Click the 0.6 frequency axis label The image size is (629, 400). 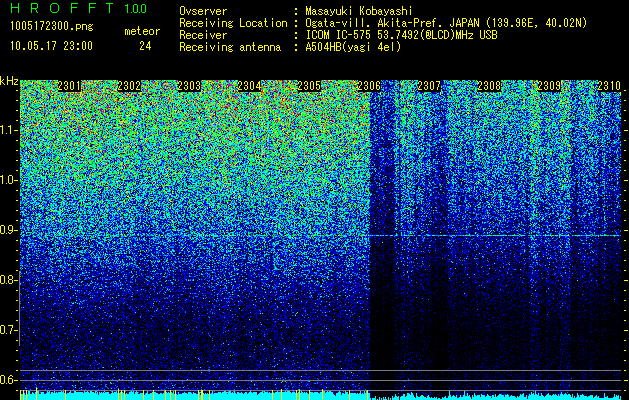point(8,380)
